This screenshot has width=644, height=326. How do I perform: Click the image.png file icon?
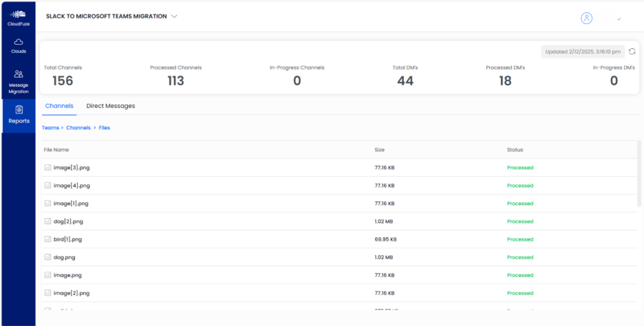point(47,275)
